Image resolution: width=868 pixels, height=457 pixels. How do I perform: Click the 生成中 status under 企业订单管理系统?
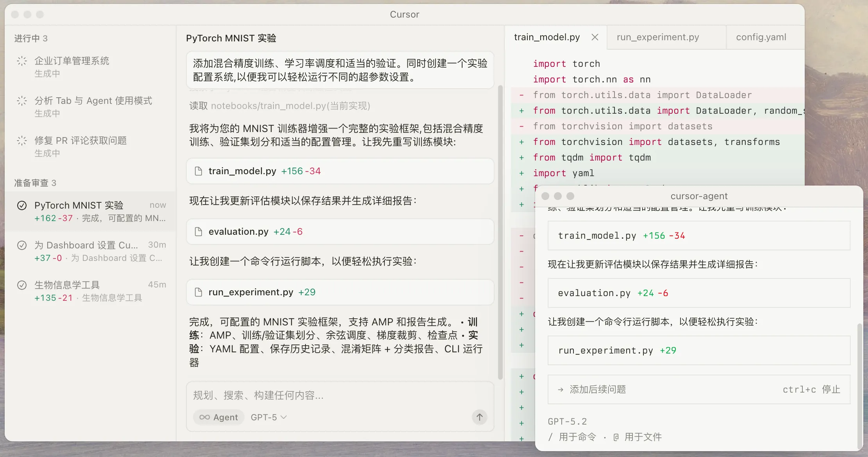47,74
